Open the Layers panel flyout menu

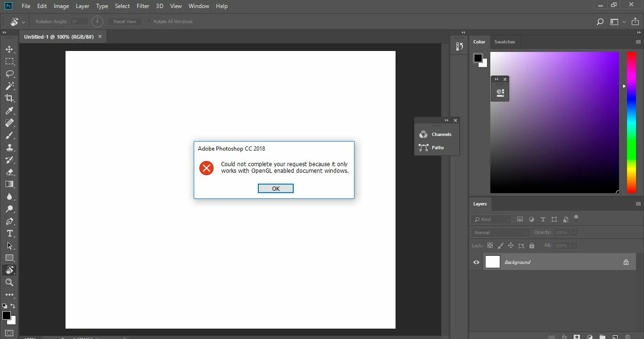pos(638,204)
